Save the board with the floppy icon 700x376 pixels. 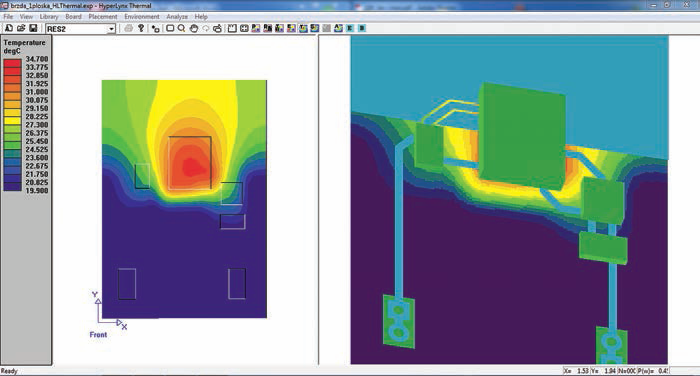click(33, 28)
